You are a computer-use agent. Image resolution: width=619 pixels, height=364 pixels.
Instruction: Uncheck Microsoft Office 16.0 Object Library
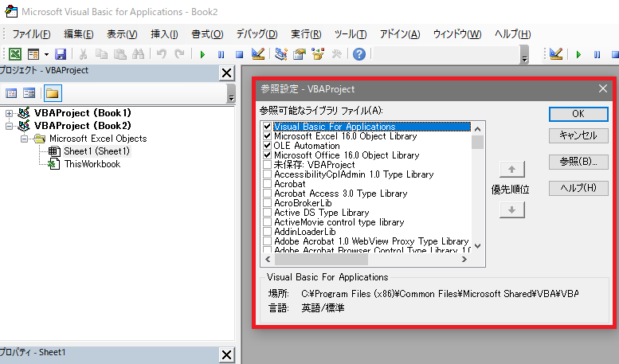(267, 155)
